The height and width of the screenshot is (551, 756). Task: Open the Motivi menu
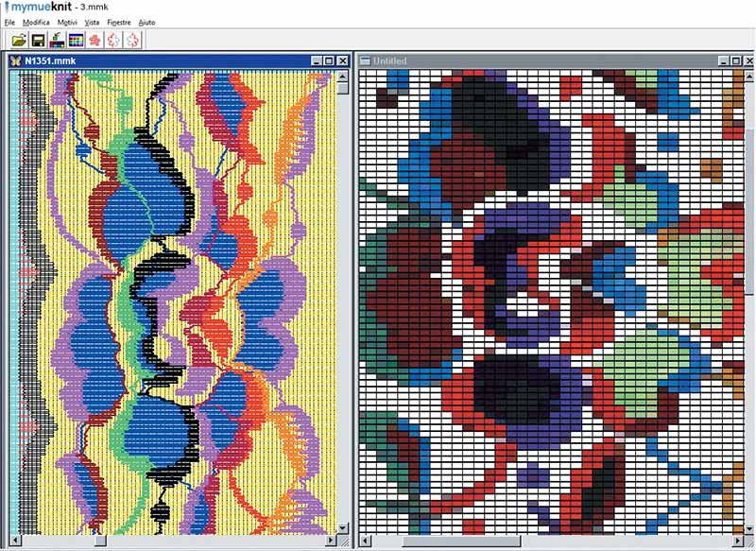tap(67, 21)
